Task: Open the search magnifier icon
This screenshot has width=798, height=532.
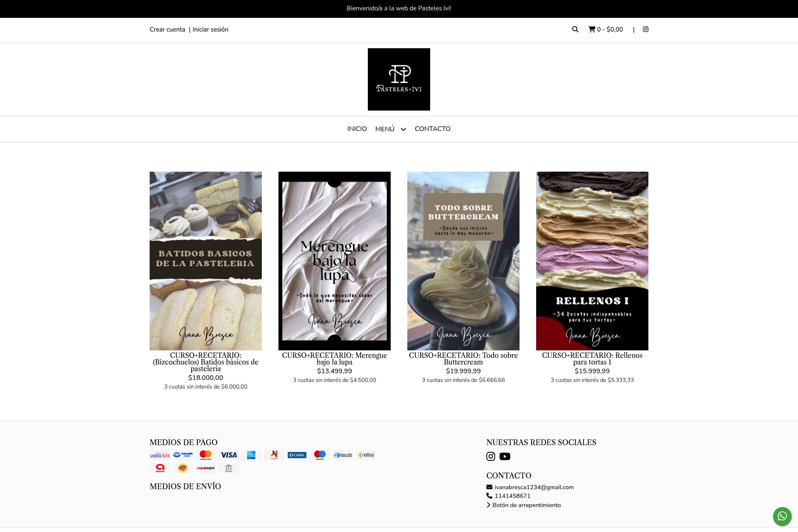Action: [x=575, y=29]
